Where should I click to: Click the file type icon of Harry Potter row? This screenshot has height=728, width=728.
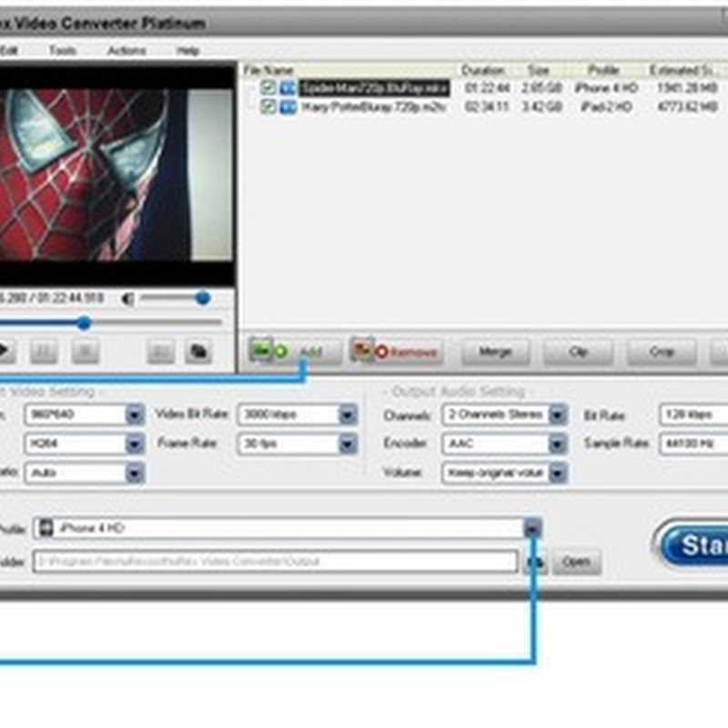288,107
